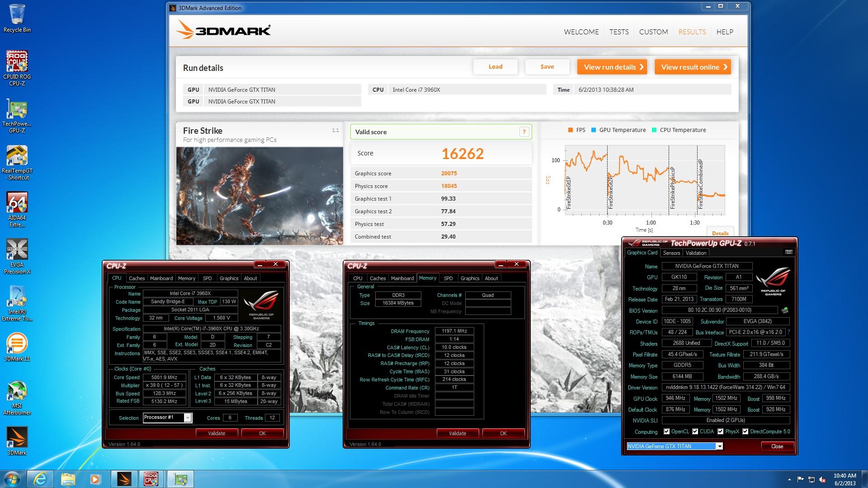
Task: Open the 3DMark desktop shortcut icon
Action: [17, 441]
